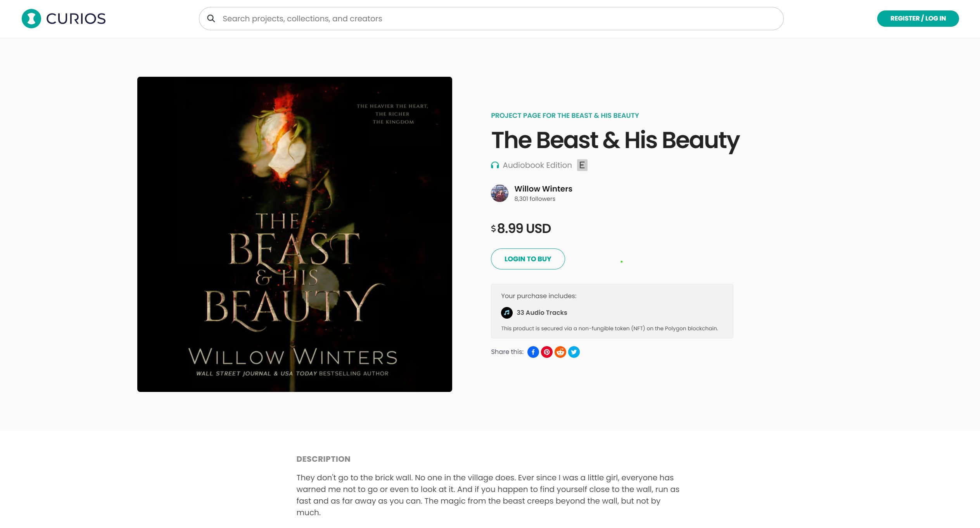Click the CURIOS wordmark text
This screenshot has height=528, width=980.
coord(76,19)
